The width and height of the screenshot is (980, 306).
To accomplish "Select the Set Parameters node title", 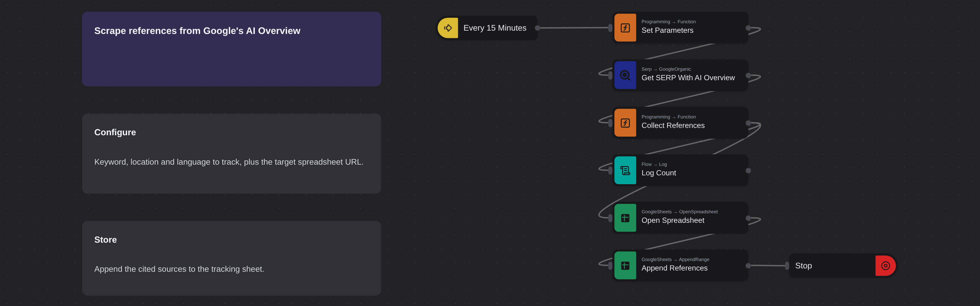I will [667, 30].
